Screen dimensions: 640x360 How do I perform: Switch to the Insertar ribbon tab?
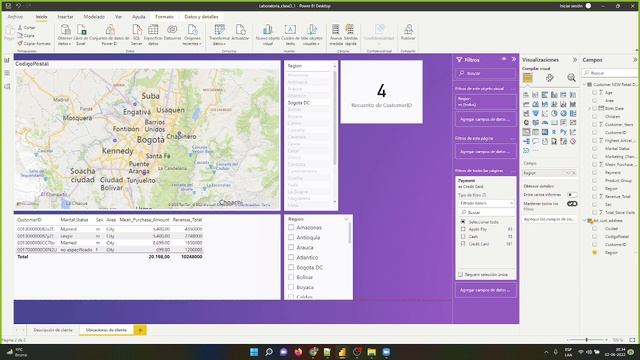point(65,17)
